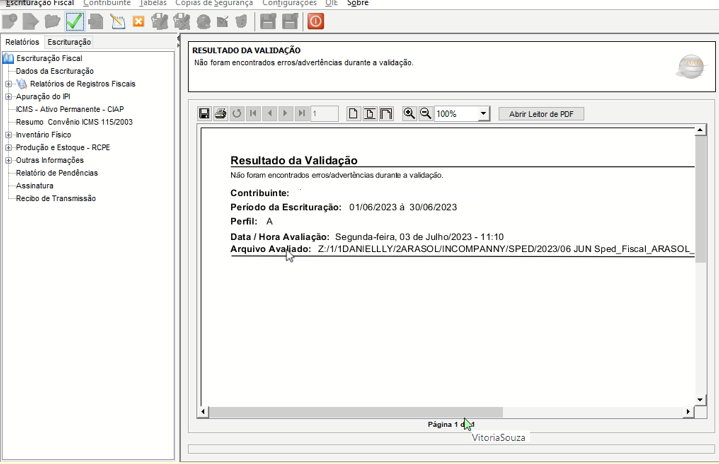
Task: Select Recibo de Transmissão tree item
Action: click(56, 199)
